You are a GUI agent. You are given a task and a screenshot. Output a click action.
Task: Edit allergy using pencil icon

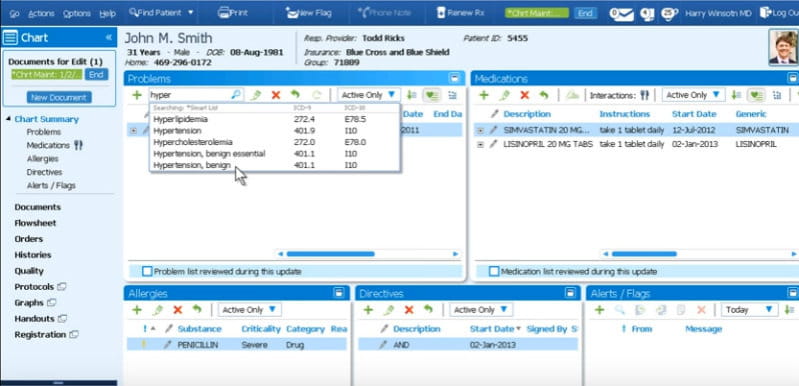point(158,310)
